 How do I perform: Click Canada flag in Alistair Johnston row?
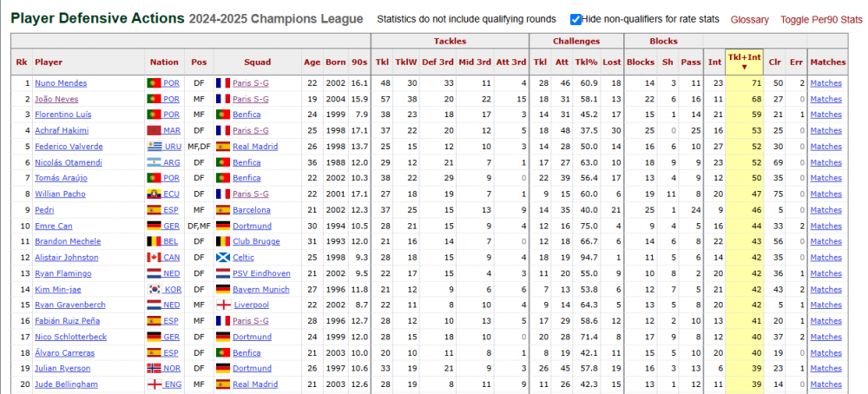coord(154,258)
